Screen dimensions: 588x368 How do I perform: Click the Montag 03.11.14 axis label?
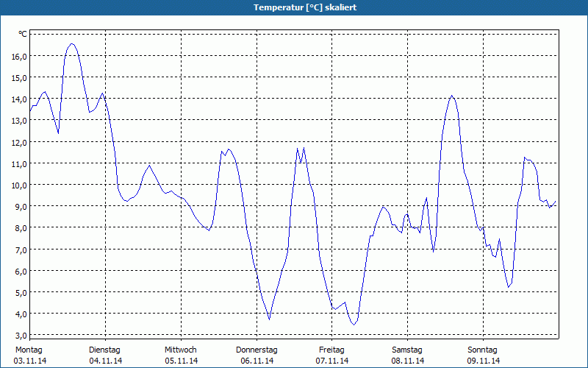(x=30, y=355)
